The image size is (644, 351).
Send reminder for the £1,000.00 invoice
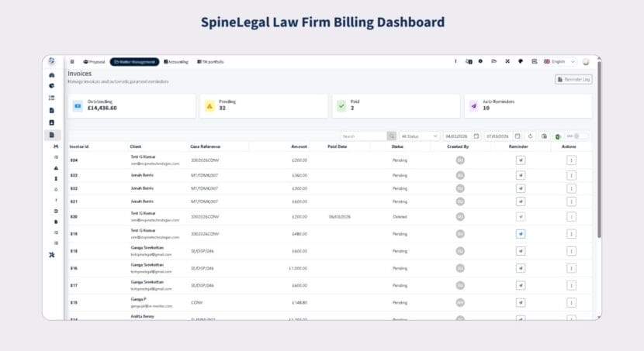click(521, 268)
